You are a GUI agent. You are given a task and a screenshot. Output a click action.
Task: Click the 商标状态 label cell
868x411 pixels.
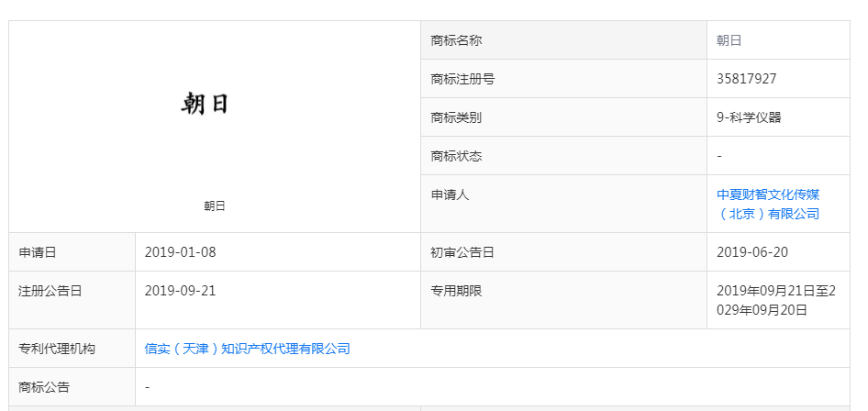click(563, 156)
